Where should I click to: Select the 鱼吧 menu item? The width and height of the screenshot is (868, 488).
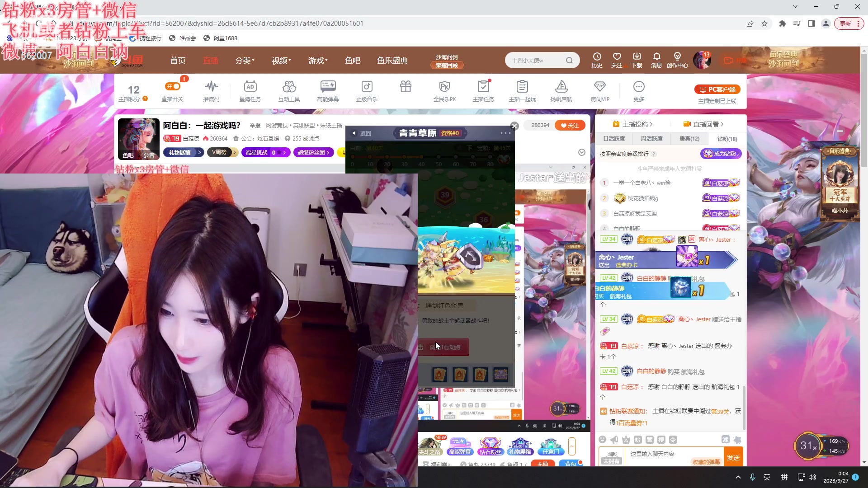352,60
